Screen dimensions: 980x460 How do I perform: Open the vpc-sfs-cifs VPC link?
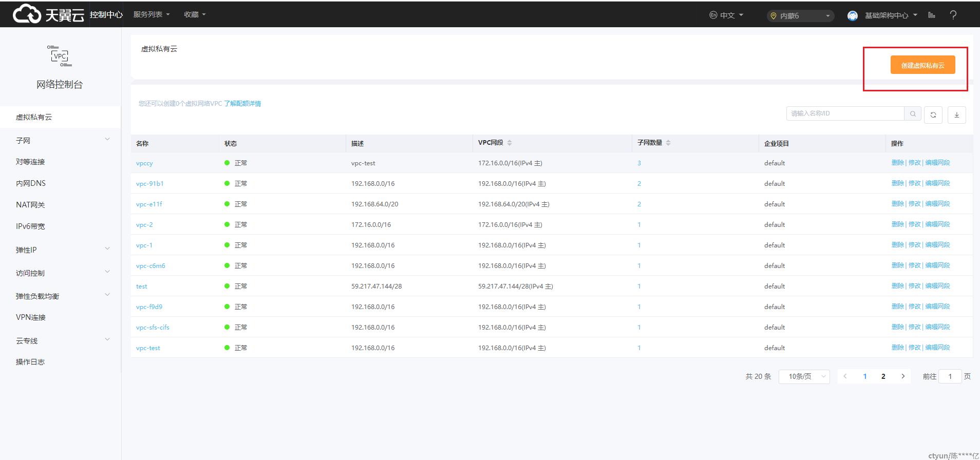[x=153, y=328]
